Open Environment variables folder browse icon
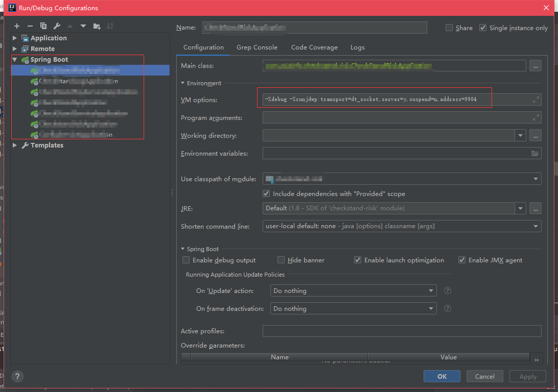The height and width of the screenshot is (392, 558). (x=535, y=153)
